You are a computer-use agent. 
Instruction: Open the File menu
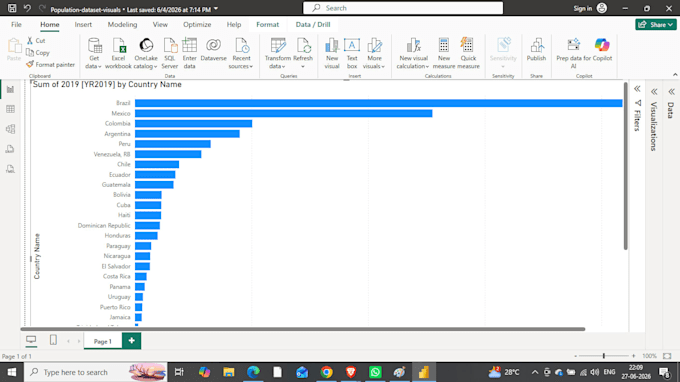point(16,25)
